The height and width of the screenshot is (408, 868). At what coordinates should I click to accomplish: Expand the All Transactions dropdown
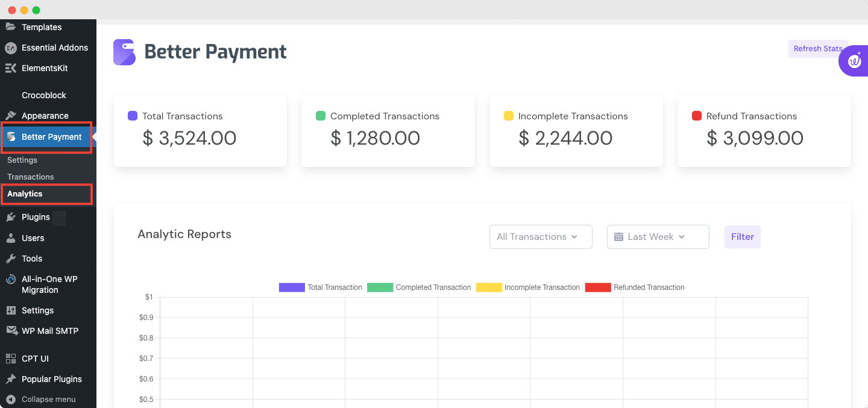click(541, 237)
